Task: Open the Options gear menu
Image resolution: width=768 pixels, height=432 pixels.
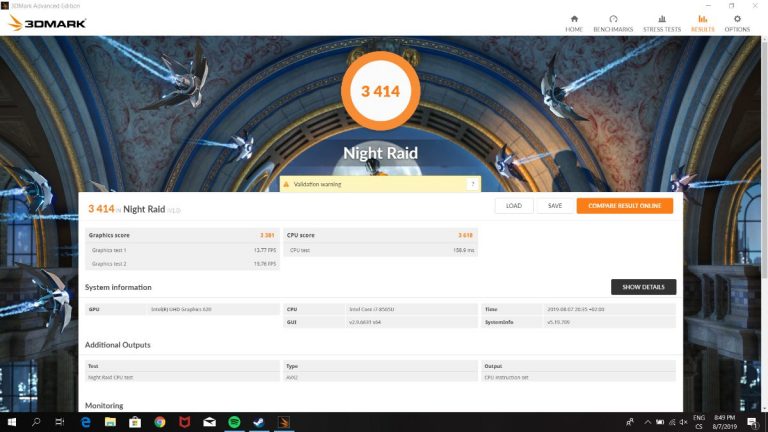Action: [x=737, y=22]
